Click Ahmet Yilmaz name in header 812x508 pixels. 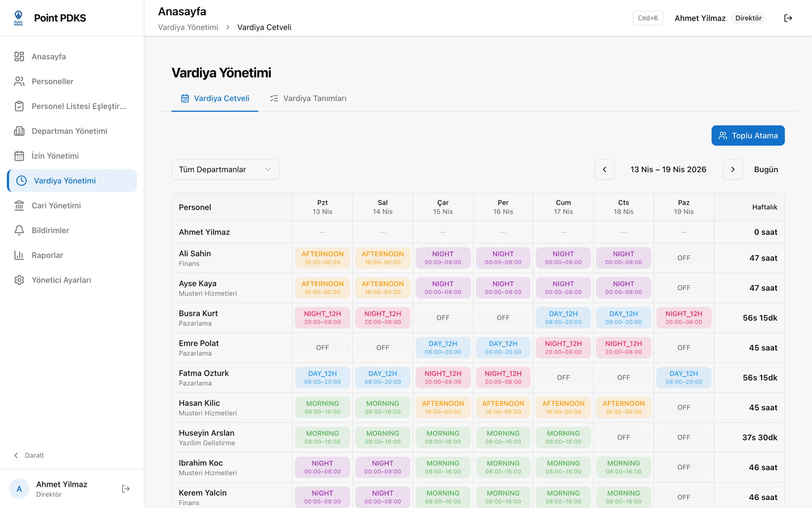(x=700, y=18)
